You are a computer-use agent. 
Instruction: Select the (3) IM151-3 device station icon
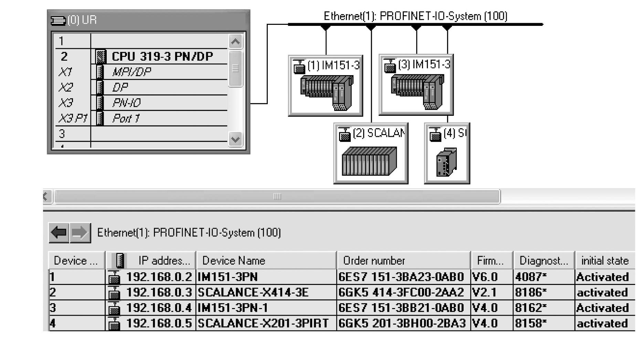click(x=416, y=84)
